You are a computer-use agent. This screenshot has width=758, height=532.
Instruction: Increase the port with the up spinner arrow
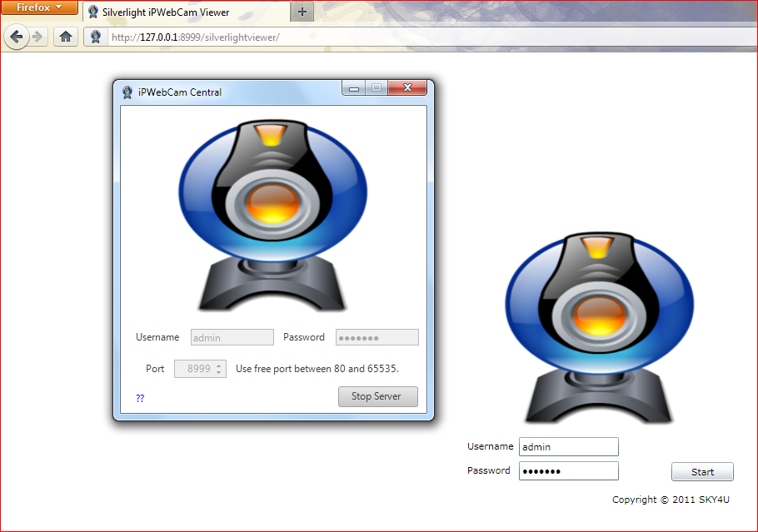[x=219, y=365]
